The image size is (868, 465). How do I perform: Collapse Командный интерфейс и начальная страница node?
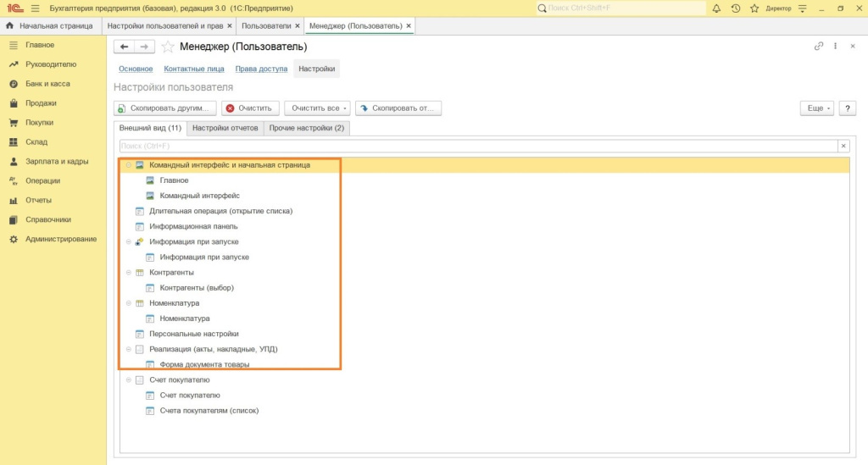[129, 165]
